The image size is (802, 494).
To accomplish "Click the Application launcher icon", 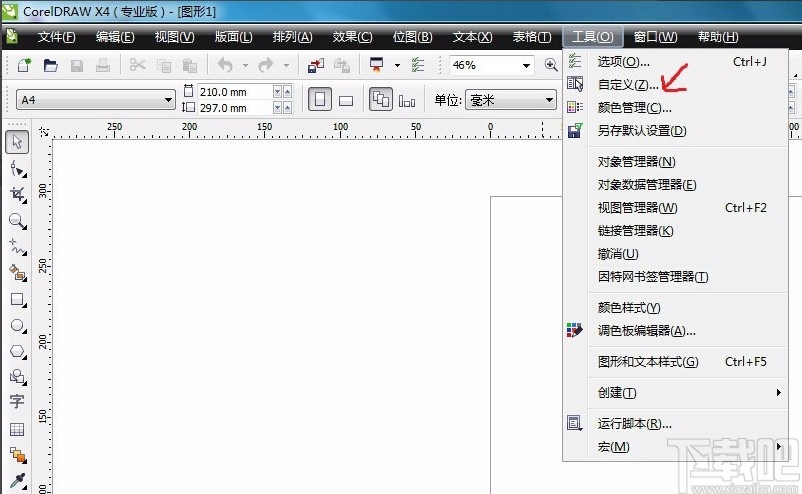I will click(x=377, y=65).
